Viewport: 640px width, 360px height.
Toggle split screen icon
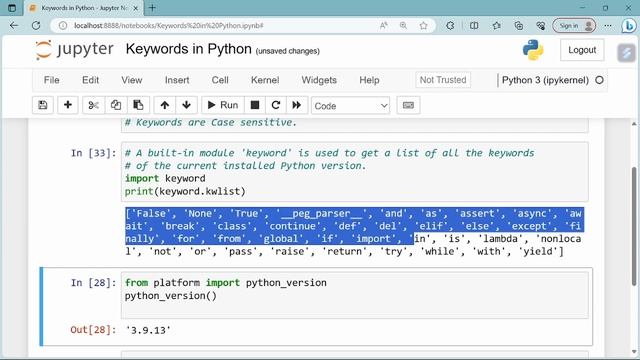pyautogui.click(x=474, y=25)
